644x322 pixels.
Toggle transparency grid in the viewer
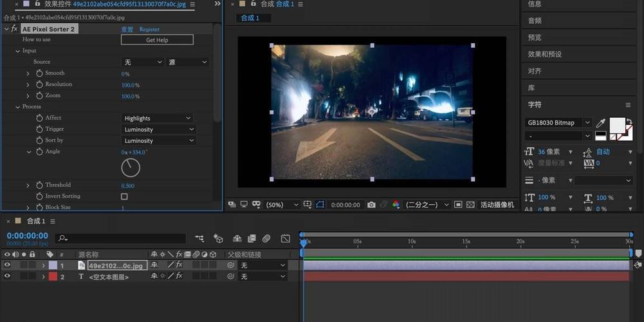coord(470,205)
